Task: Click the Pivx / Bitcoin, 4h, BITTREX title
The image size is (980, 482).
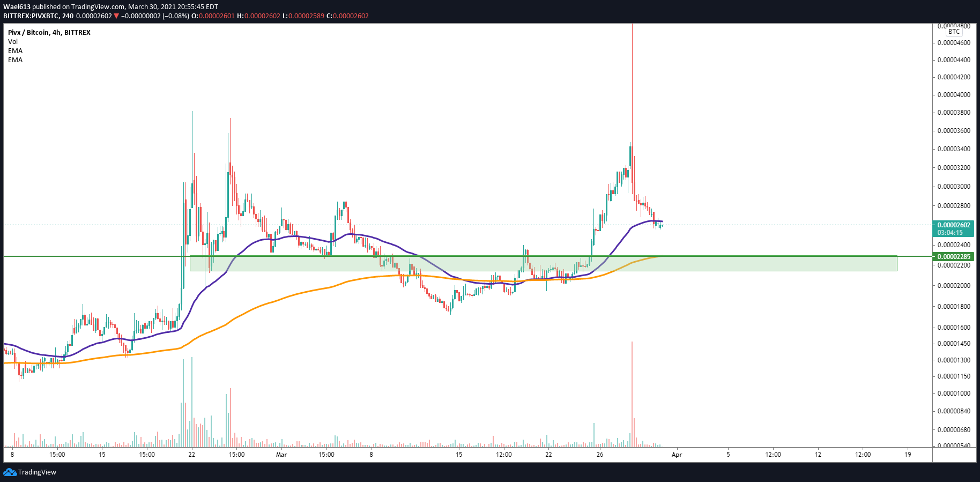Action: pos(49,33)
